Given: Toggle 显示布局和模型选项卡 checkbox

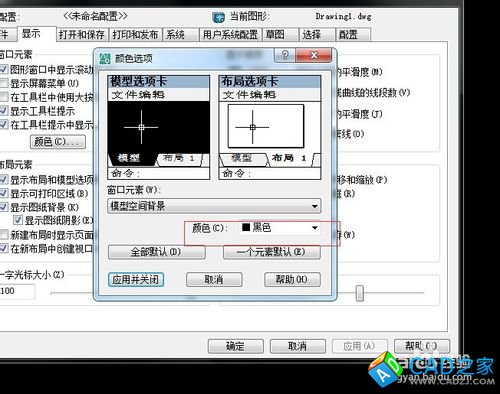Looking at the screenshot, I should point(3,180).
